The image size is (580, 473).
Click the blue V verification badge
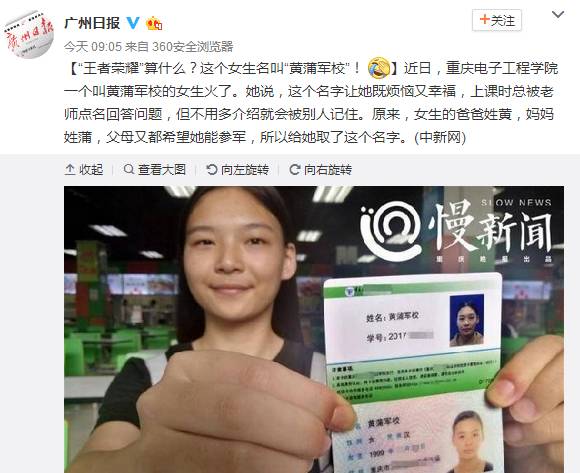click(x=133, y=23)
